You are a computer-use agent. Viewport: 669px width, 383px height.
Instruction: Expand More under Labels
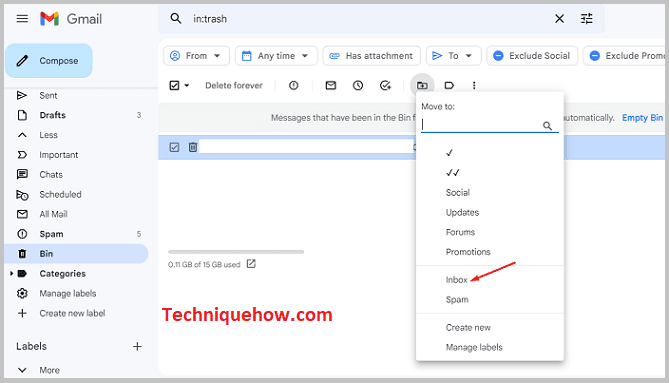point(49,370)
